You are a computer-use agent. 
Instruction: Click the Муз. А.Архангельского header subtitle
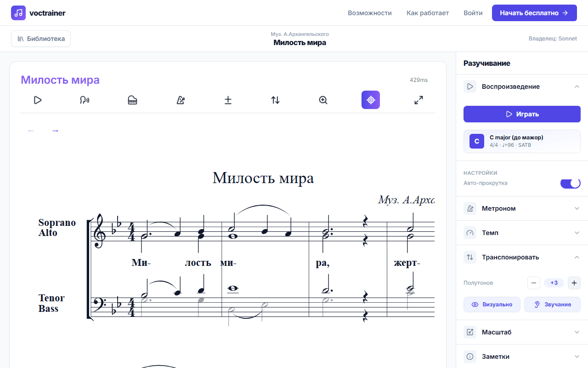click(x=300, y=34)
